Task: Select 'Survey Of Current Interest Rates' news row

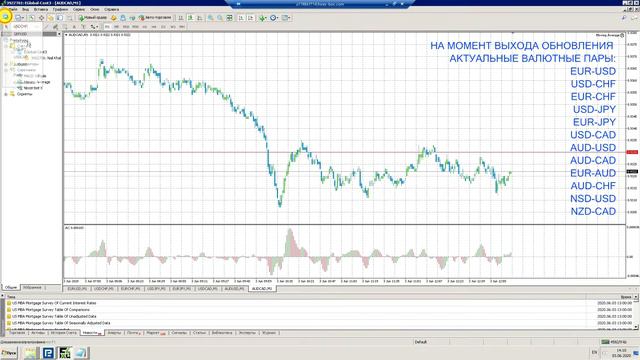Action: (x=320, y=303)
